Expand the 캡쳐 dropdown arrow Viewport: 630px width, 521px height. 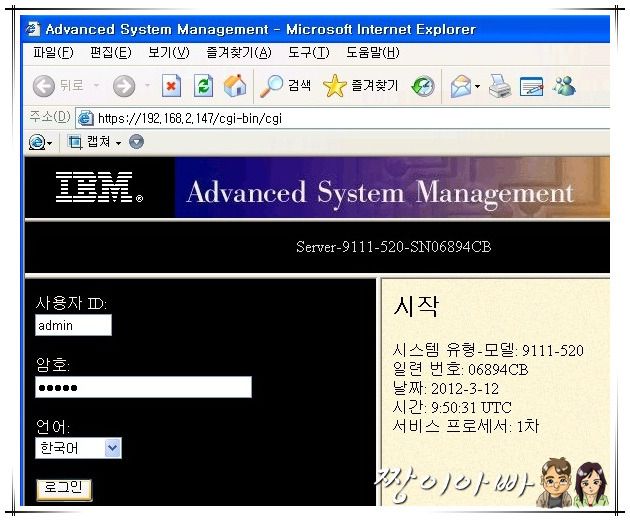[x=118, y=143]
